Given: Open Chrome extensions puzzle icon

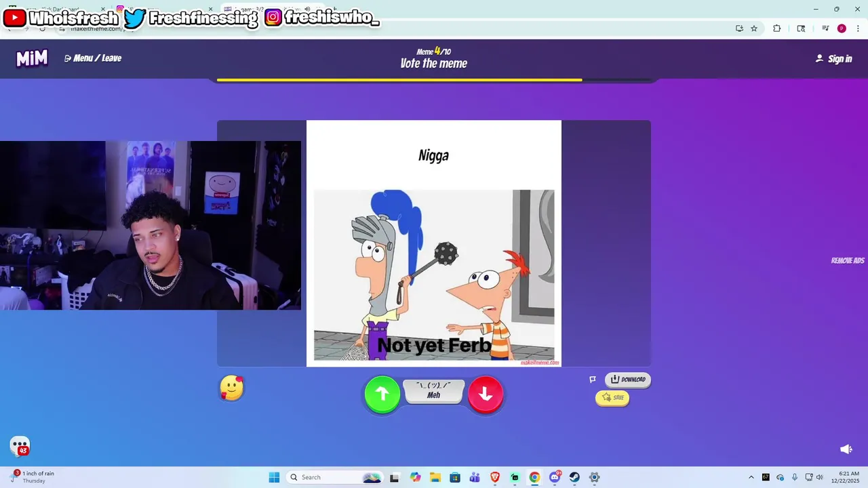Looking at the screenshot, I should click(777, 28).
